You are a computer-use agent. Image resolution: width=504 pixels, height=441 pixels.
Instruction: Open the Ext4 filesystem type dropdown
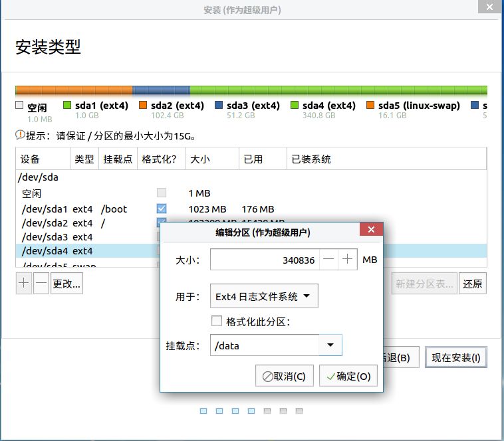[x=264, y=296]
